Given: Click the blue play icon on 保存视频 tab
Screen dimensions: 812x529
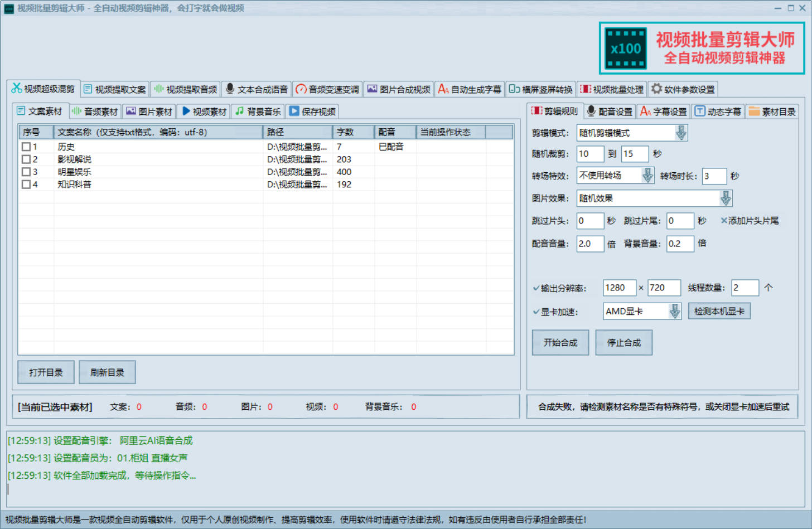Looking at the screenshot, I should 294,111.
